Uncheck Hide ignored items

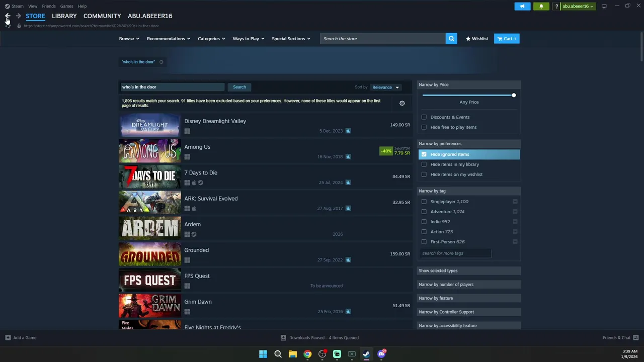coord(424,154)
